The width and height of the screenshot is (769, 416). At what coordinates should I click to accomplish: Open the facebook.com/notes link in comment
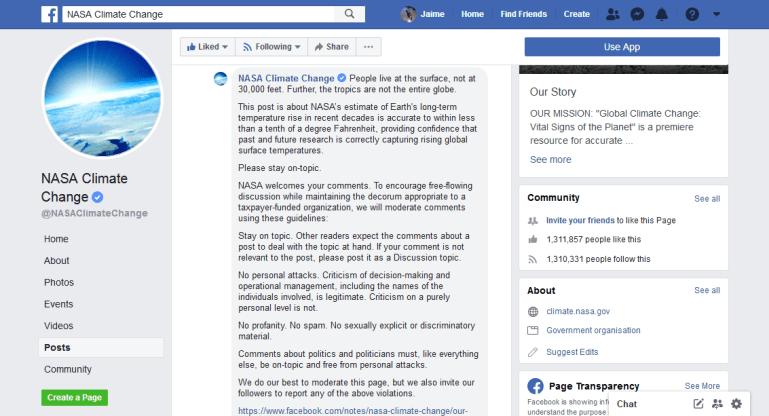[353, 411]
